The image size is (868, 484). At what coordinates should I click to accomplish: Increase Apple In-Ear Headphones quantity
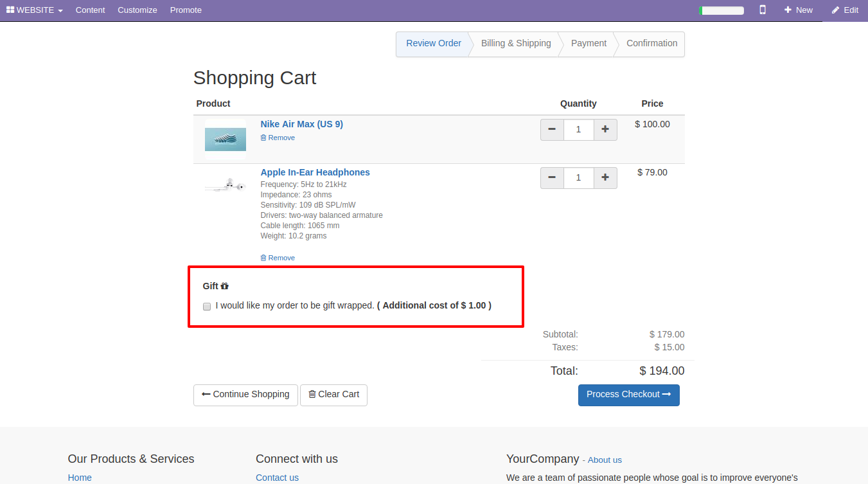tap(605, 177)
